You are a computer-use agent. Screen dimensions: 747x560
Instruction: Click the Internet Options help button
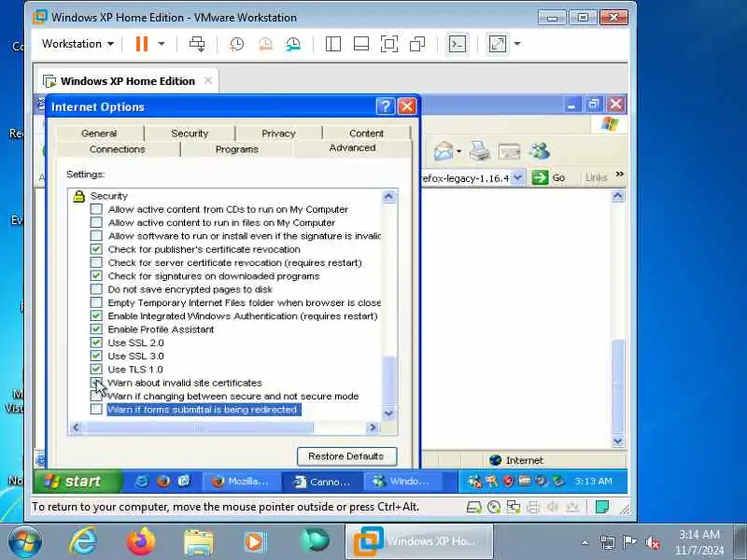pos(386,106)
